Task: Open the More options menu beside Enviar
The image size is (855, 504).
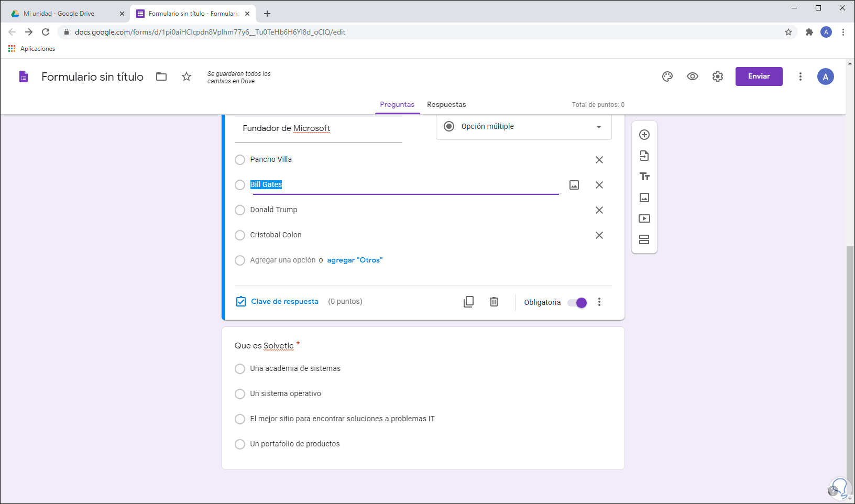Action: (801, 76)
